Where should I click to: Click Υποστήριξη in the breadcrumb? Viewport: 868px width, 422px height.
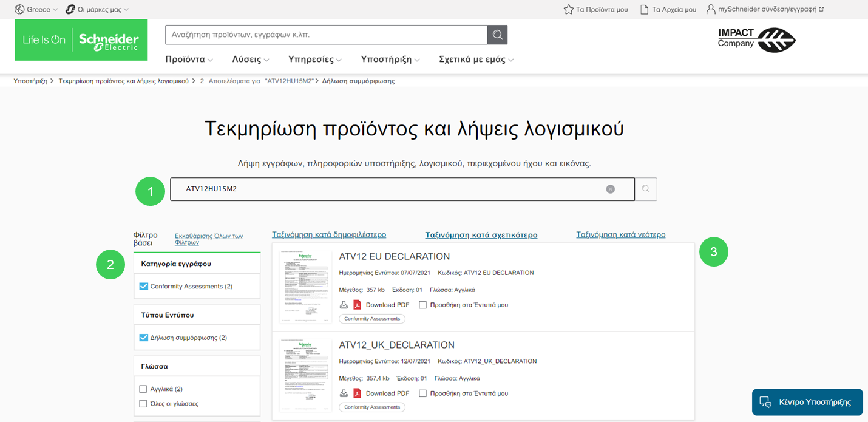30,81
